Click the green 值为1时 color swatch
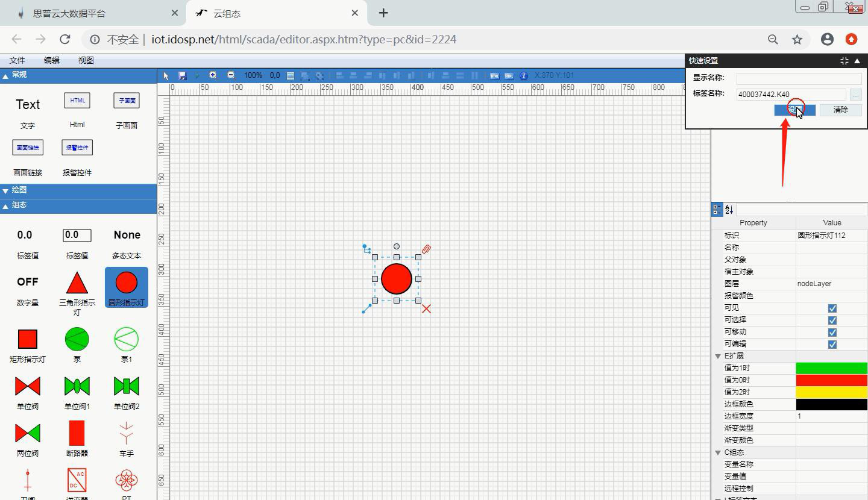This screenshot has width=868, height=500. (832, 368)
